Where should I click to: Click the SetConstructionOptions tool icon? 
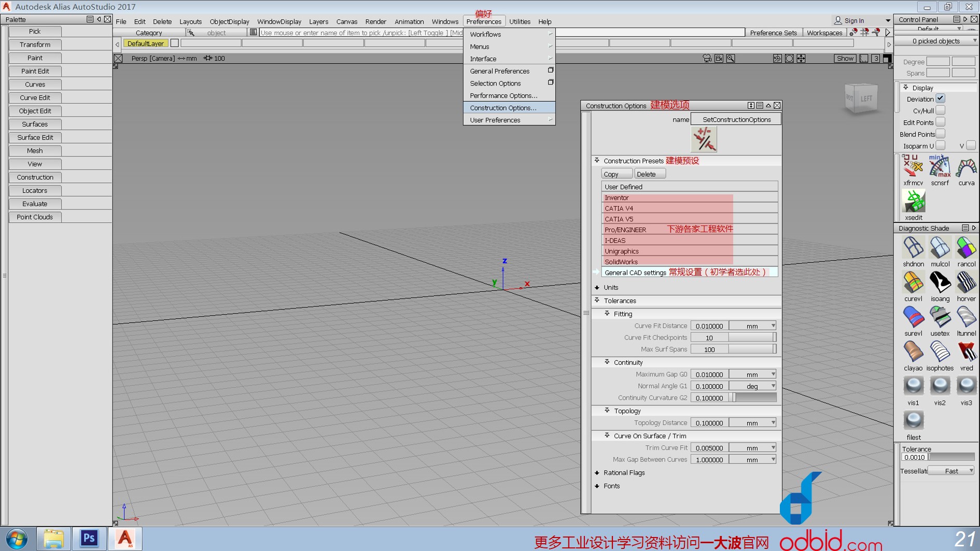tap(704, 139)
